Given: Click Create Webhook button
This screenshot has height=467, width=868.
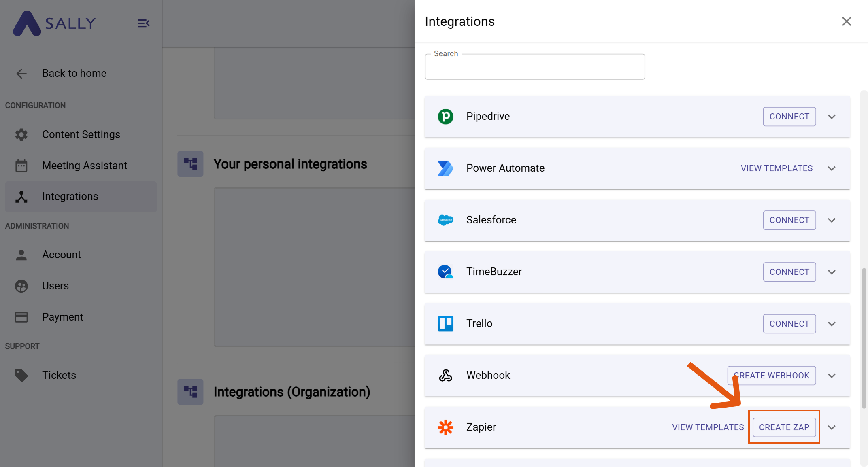Looking at the screenshot, I should pos(772,376).
